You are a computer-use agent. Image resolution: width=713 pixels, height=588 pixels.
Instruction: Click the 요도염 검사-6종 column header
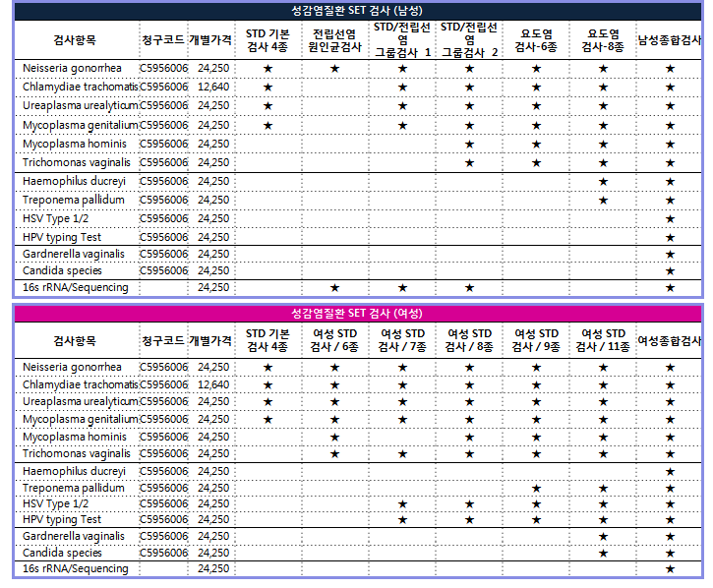pos(537,40)
